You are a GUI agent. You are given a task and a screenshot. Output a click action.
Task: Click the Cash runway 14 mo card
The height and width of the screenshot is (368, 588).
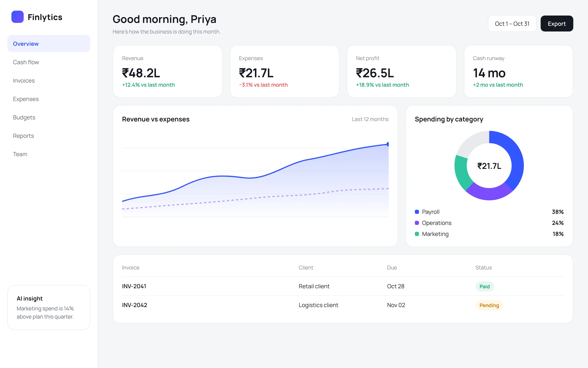click(x=519, y=71)
